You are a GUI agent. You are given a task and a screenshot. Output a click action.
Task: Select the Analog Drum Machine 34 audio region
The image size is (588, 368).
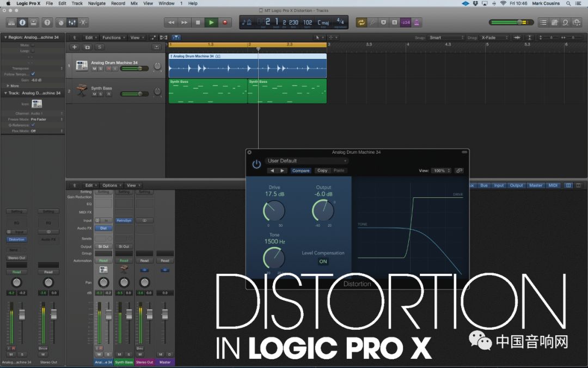click(x=248, y=66)
